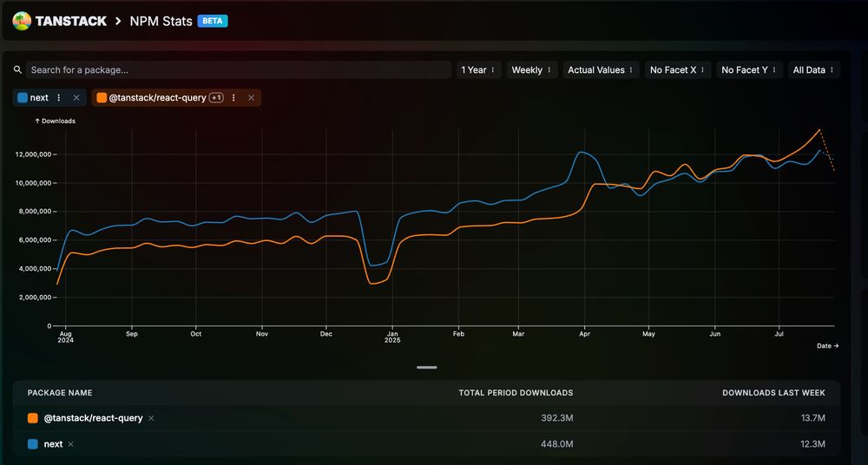
Task: Click the DOWNLOADS LAST WEEK column header
Action: [x=774, y=392]
